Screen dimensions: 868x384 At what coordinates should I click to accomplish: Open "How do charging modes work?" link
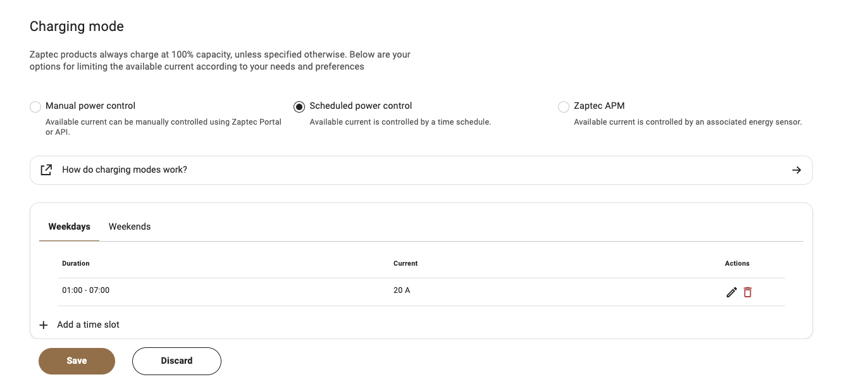(x=125, y=170)
